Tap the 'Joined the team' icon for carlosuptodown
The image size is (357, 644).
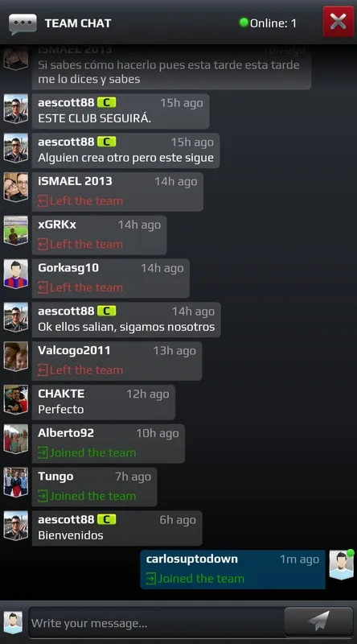[x=150, y=579]
